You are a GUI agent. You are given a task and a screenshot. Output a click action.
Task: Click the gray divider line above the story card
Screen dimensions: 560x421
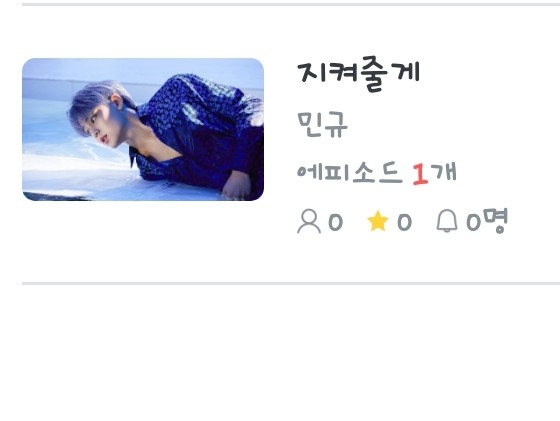tap(291, 5)
